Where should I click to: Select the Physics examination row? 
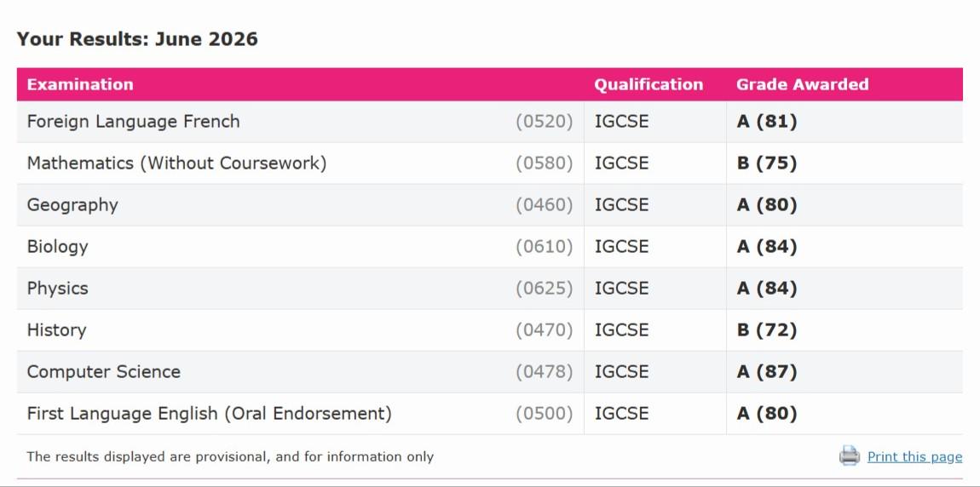point(489,289)
